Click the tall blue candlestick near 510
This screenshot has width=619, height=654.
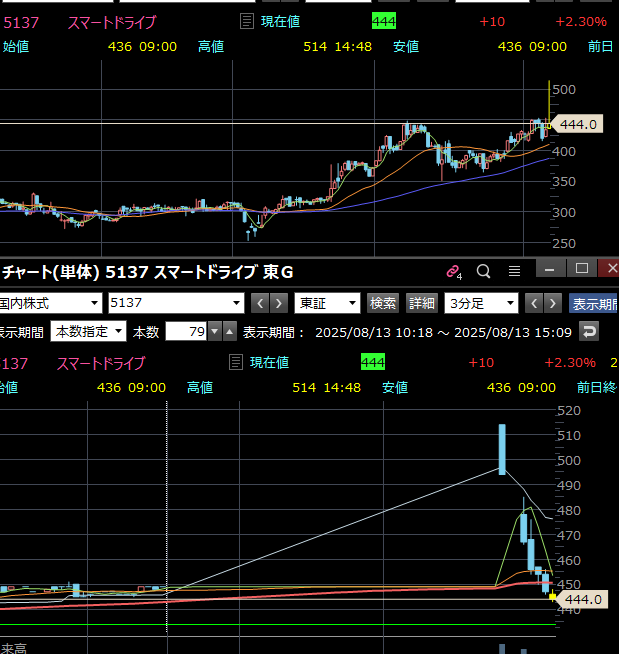[x=502, y=449]
